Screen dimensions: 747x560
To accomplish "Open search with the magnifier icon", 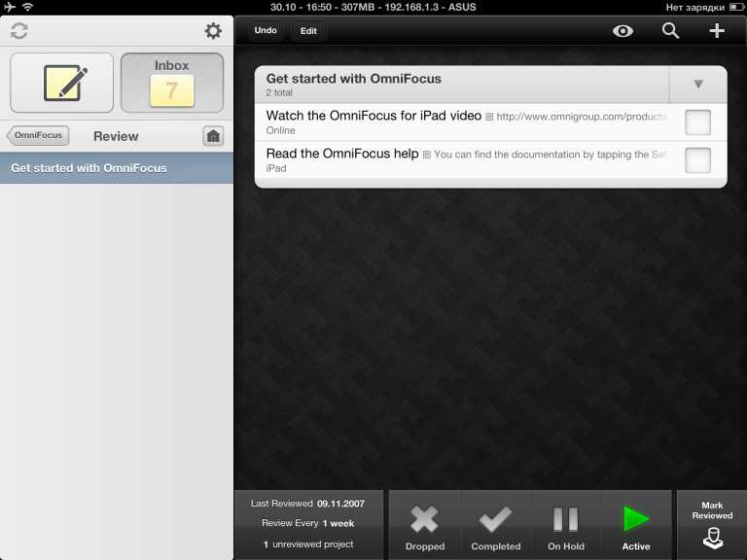I will click(670, 31).
